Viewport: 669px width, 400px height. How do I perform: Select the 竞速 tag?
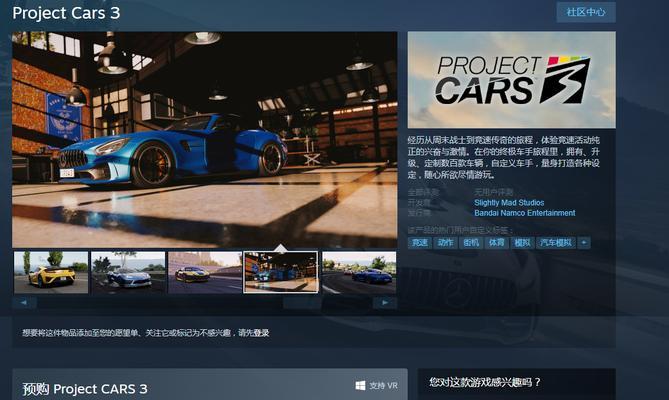point(419,243)
